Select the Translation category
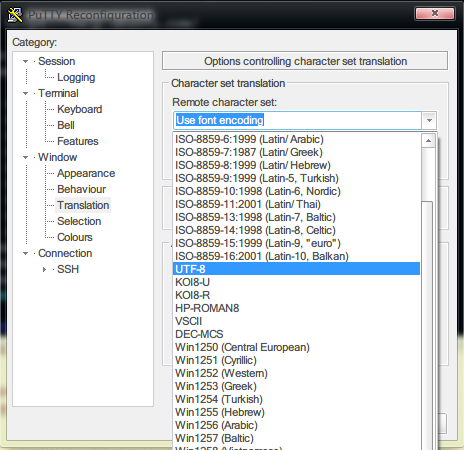This screenshot has height=450, width=467. (83, 205)
